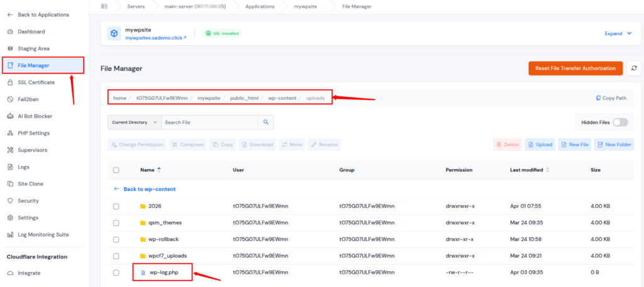Click the Move toolbar button
Screen dimensions: 644x287
pyautogui.click(x=292, y=145)
